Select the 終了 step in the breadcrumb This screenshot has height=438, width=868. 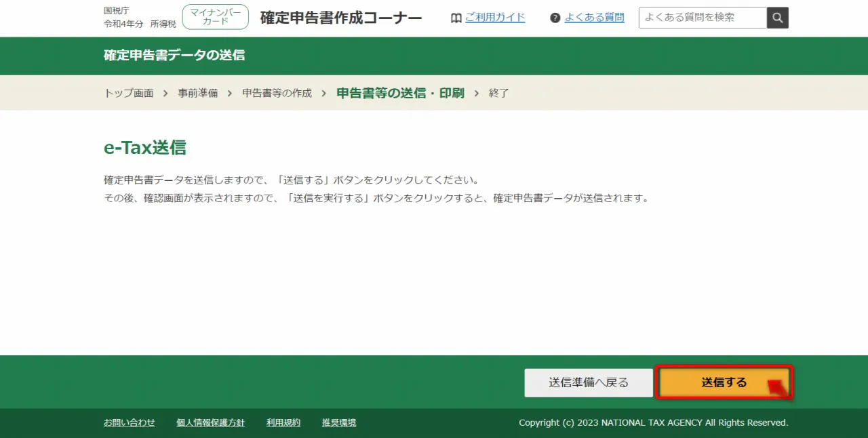click(x=499, y=93)
